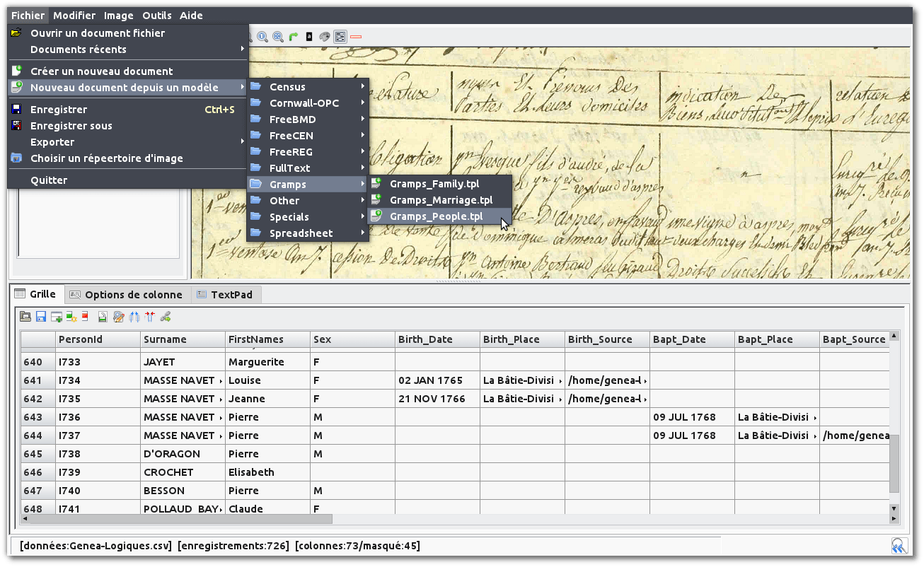
Task: Click the '02 JAN 1765' birth date cell
Action: (437, 380)
